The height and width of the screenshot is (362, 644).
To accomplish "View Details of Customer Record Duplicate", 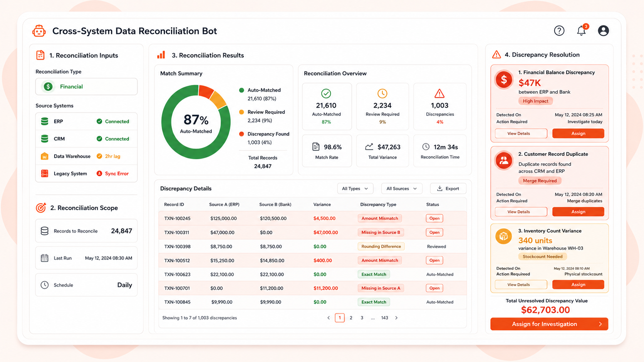I will [x=521, y=212].
